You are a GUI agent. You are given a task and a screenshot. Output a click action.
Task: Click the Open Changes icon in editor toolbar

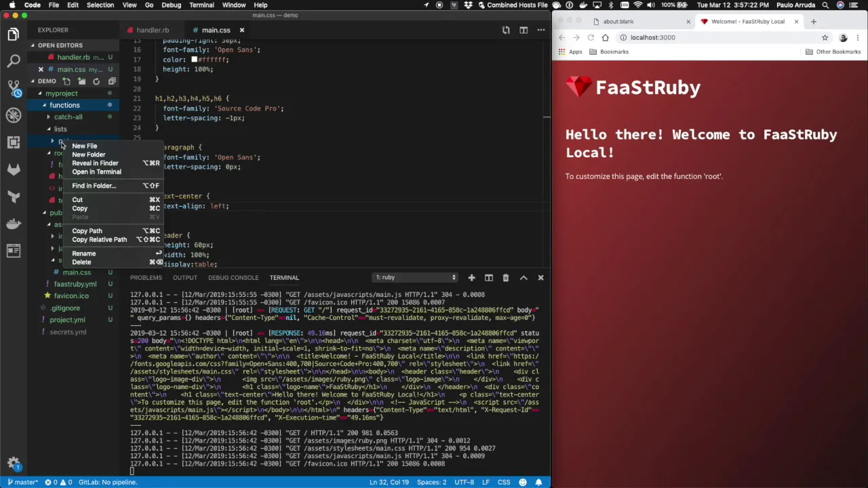(506, 30)
